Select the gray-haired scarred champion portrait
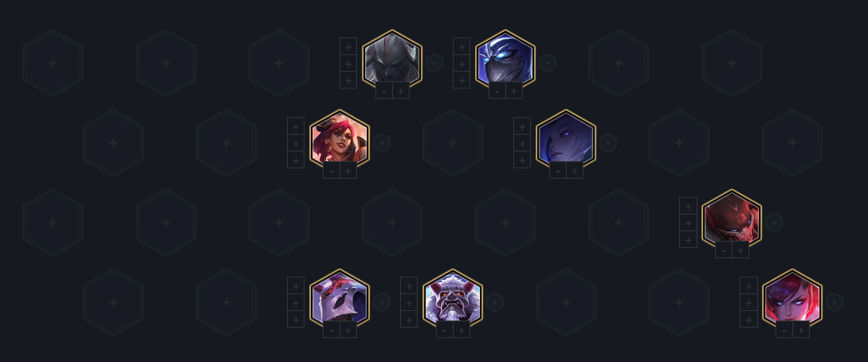Screen dimensions: 868x362 click(392, 60)
